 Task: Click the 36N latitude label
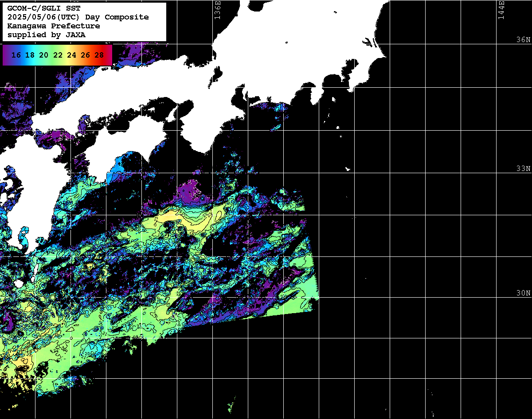coord(523,39)
